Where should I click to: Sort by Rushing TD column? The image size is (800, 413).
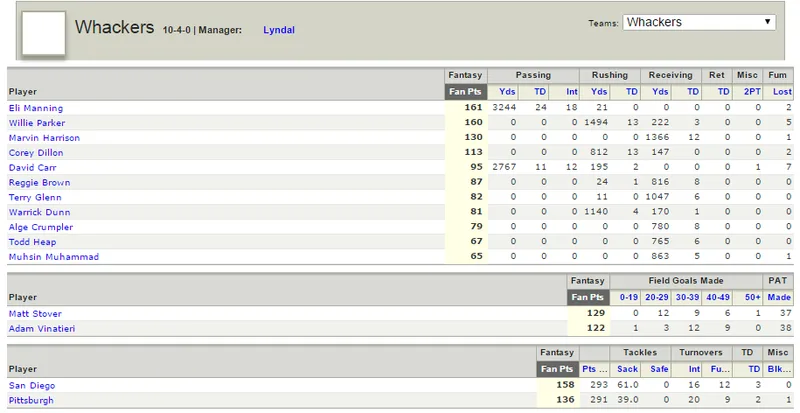point(632,92)
